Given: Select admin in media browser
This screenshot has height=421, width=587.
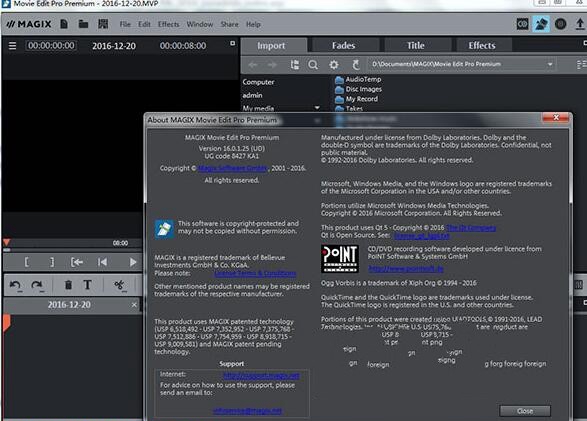Looking at the screenshot, I should pyautogui.click(x=252, y=95).
